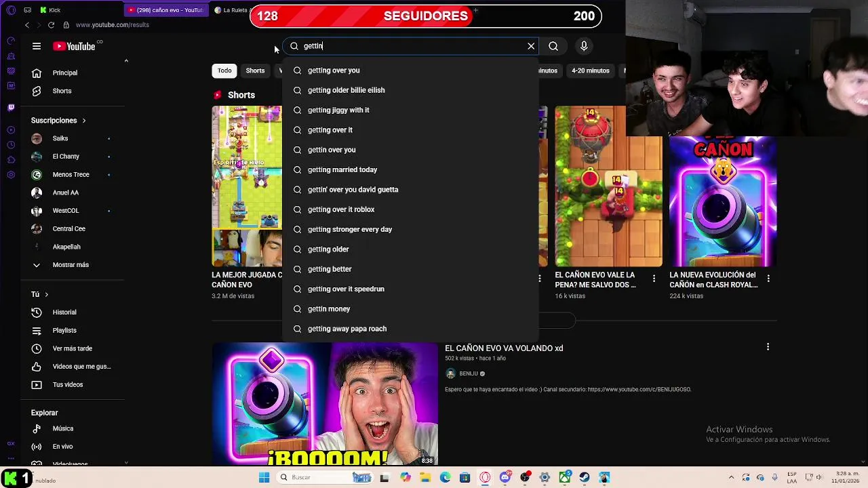Click the www.youtube.com/results address bar
868x488 pixels.
[x=112, y=25]
